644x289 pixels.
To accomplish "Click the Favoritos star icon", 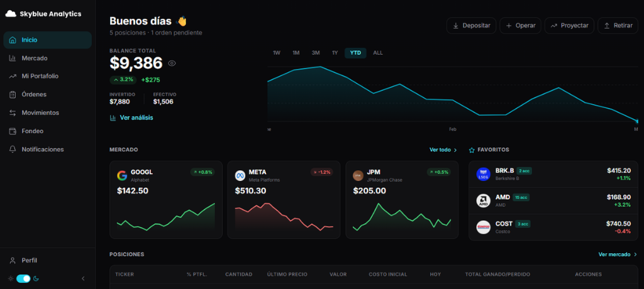I will [x=472, y=150].
